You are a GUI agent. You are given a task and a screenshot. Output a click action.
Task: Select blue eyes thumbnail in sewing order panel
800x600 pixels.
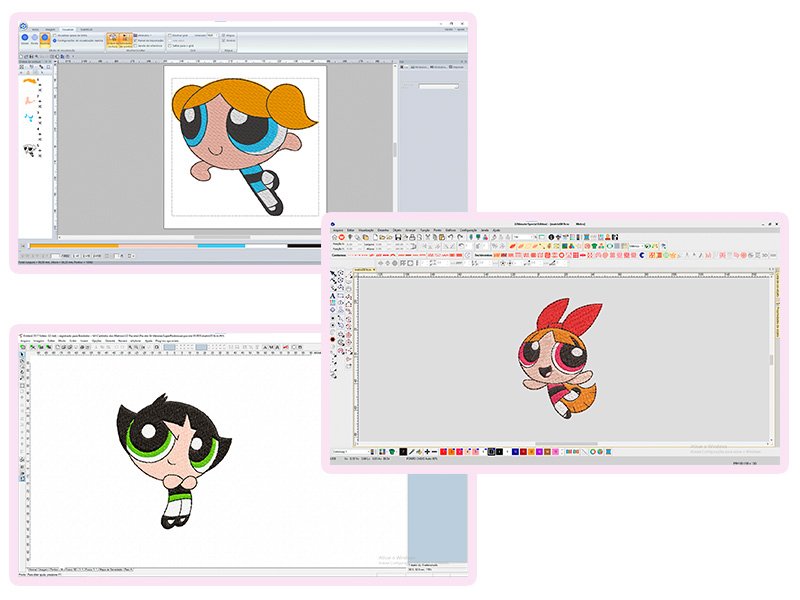pos(29,118)
